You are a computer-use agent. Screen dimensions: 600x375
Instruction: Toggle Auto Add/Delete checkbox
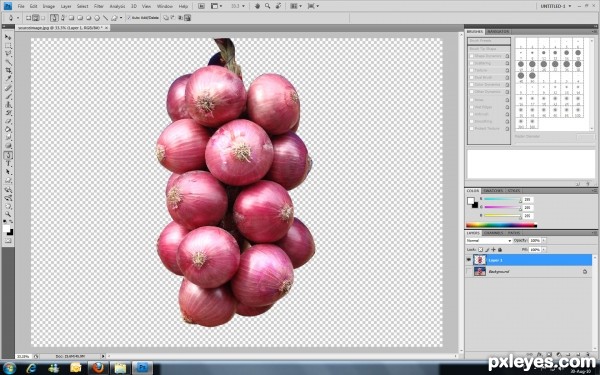[129, 18]
